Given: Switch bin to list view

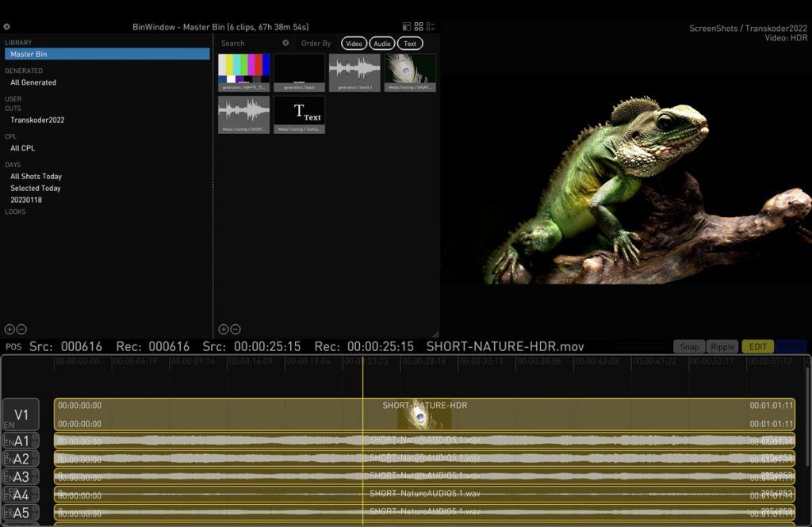Looking at the screenshot, I should point(431,26).
